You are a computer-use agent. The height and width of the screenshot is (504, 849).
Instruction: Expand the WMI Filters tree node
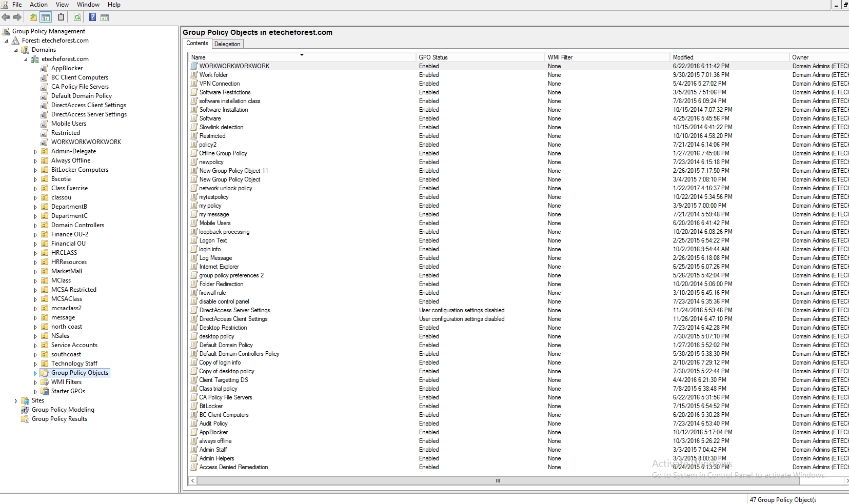pyautogui.click(x=35, y=382)
